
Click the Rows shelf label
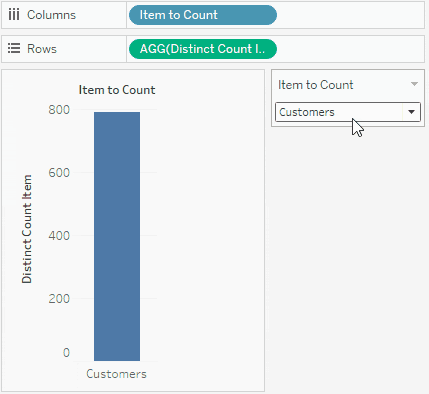pos(42,49)
